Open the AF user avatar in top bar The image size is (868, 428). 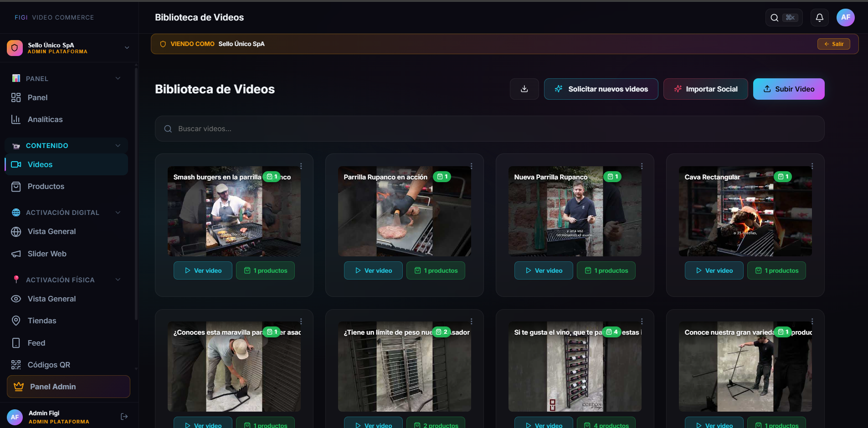pyautogui.click(x=845, y=17)
